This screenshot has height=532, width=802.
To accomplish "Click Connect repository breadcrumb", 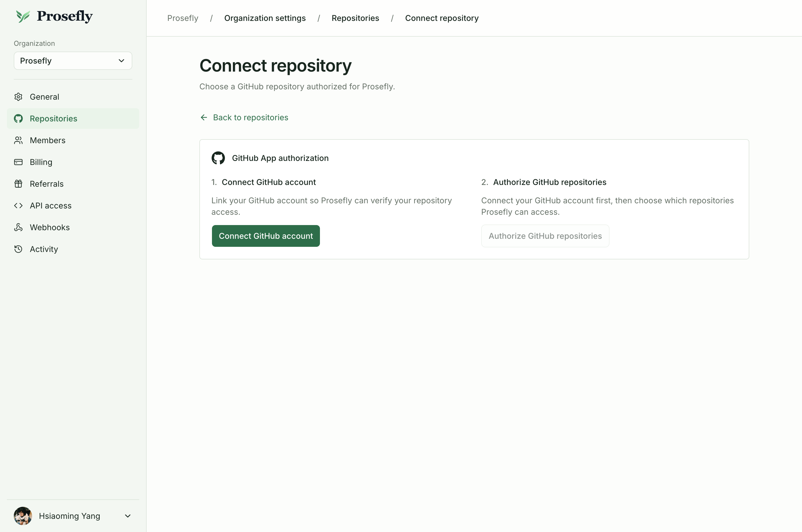I will (x=442, y=18).
